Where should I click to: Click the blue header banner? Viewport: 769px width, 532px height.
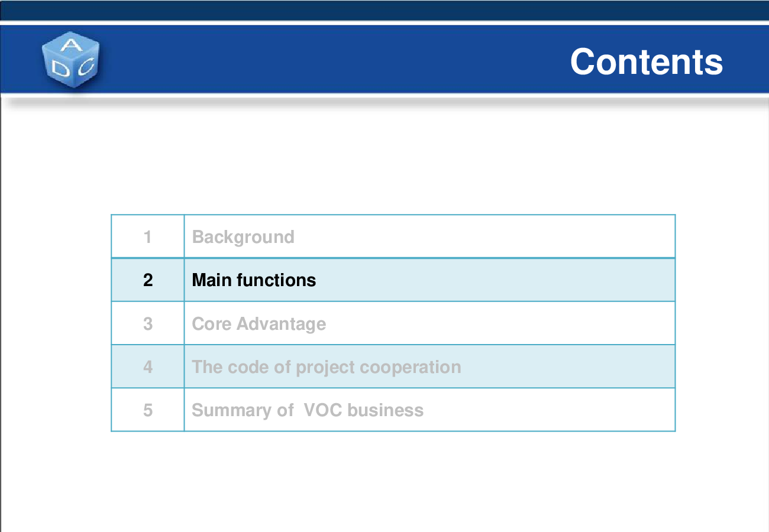[x=384, y=59]
